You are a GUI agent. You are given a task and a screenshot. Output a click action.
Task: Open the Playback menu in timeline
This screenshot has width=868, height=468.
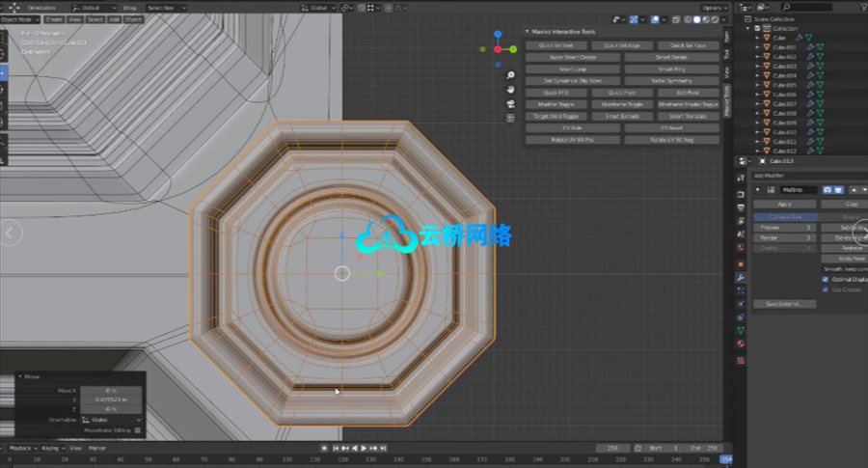19,449
